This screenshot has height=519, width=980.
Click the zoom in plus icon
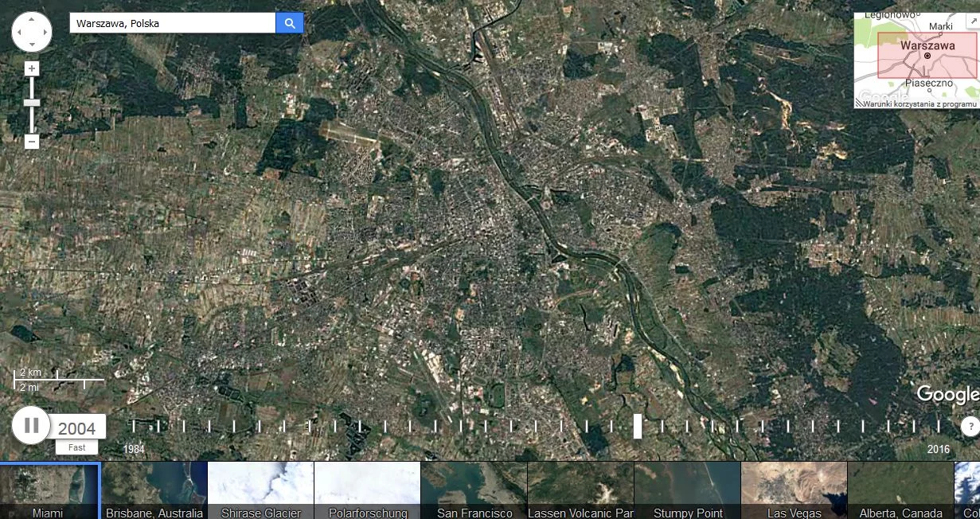pos(31,68)
